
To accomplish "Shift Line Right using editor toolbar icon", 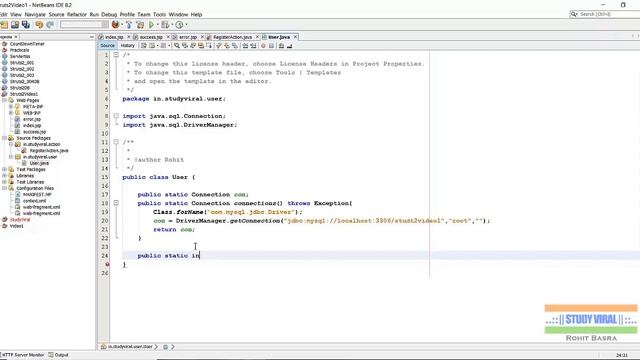I will pyautogui.click(x=253, y=46).
